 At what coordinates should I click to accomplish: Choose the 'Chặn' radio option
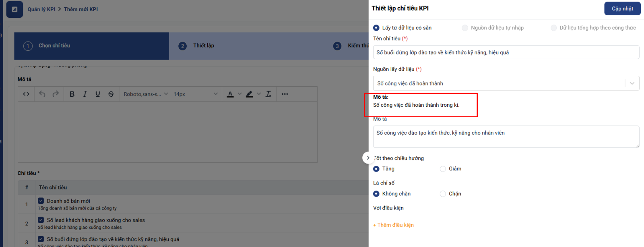pyautogui.click(x=443, y=194)
